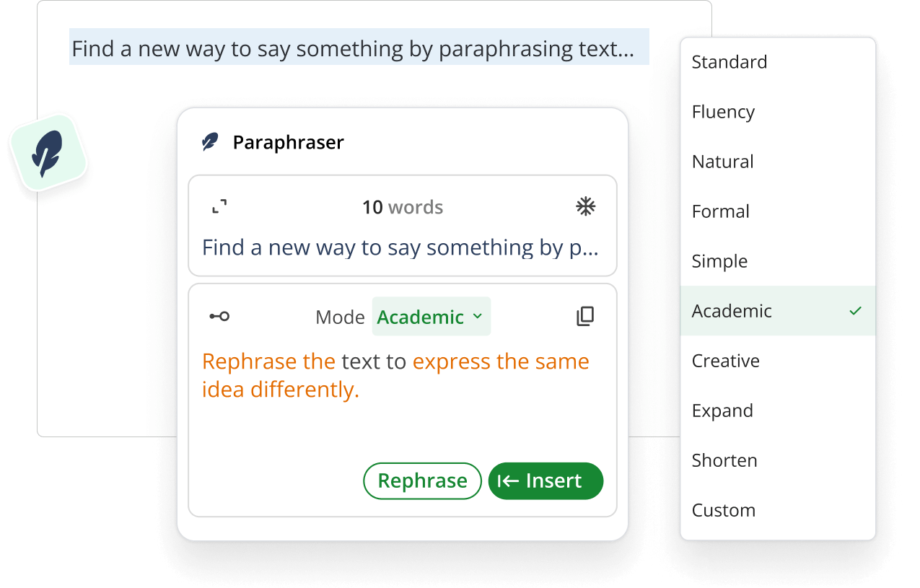
Task: Open the Academic mode dropdown
Action: (431, 317)
